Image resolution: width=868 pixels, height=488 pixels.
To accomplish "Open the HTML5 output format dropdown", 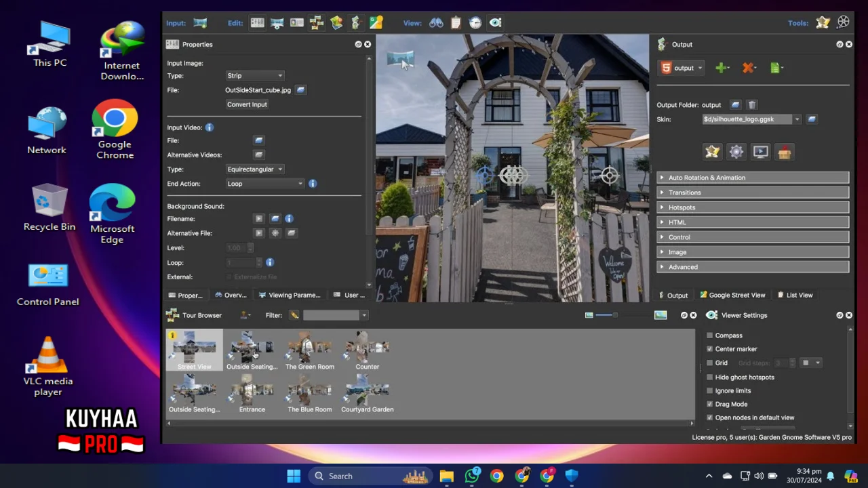I will click(x=682, y=68).
